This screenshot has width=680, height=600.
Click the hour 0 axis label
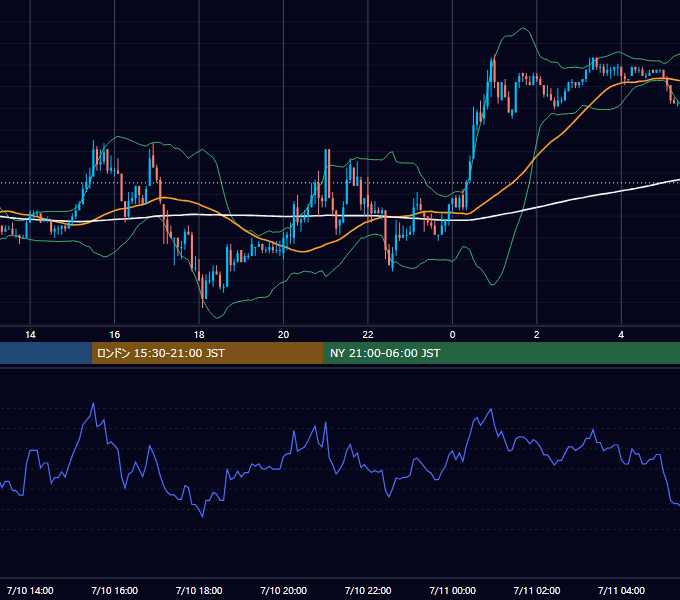tap(452, 335)
